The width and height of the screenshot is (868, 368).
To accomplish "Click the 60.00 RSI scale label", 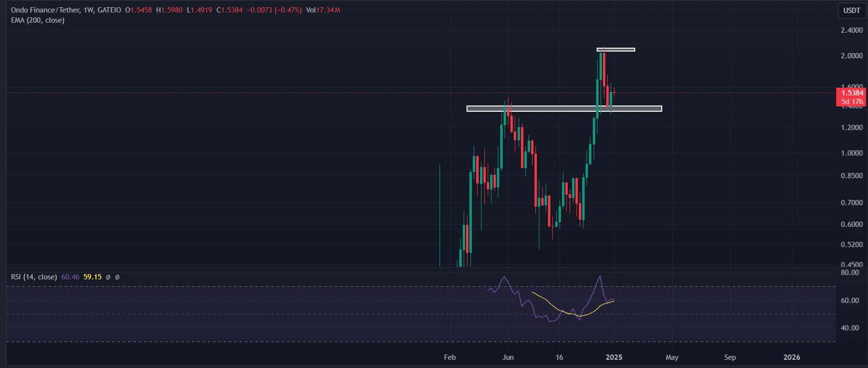I will pos(850,301).
